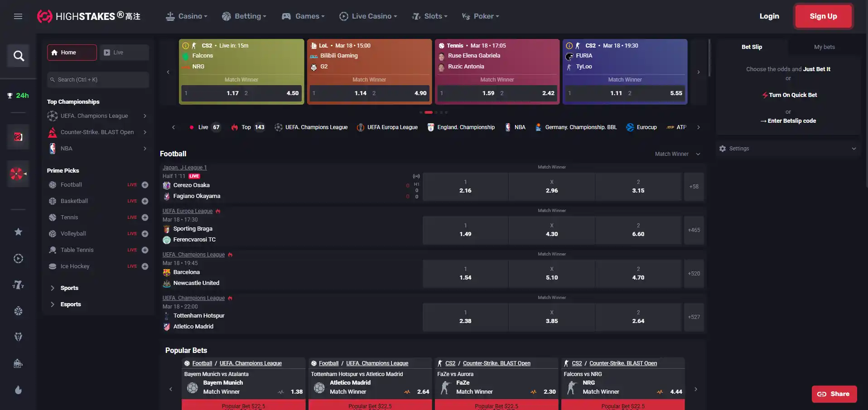Bet on draw 4.30 for Sporting Braga match
Image resolution: width=868 pixels, height=410 pixels.
click(x=552, y=230)
